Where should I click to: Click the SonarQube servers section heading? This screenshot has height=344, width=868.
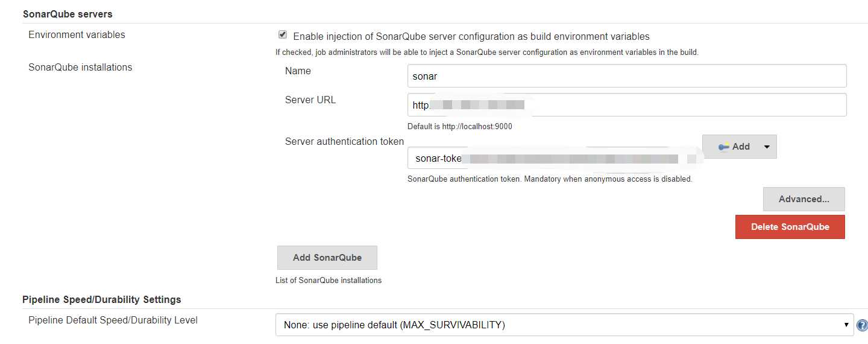68,13
